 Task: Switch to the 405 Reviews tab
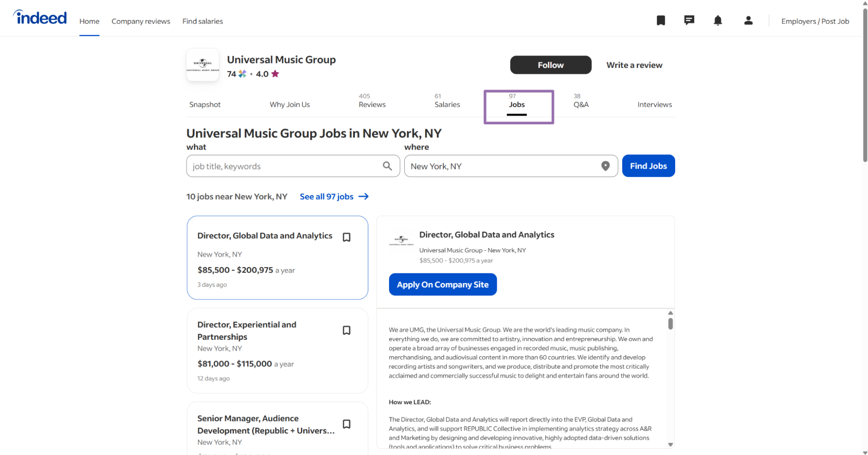click(372, 101)
